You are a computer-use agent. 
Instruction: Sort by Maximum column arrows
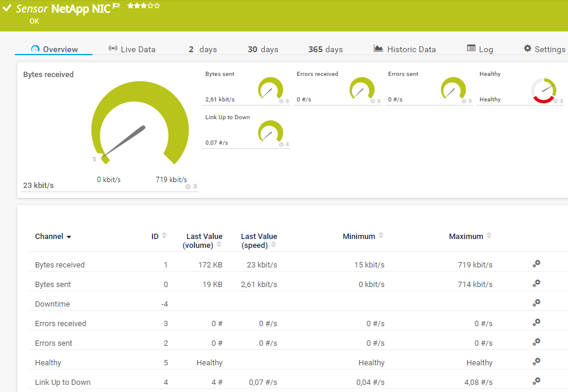pos(489,236)
